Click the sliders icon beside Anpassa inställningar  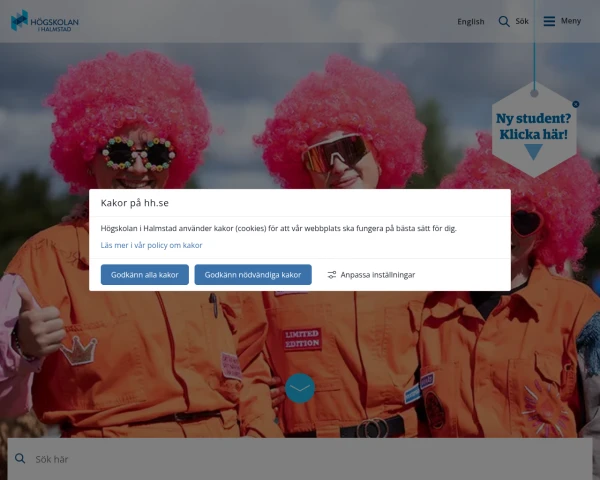[332, 275]
